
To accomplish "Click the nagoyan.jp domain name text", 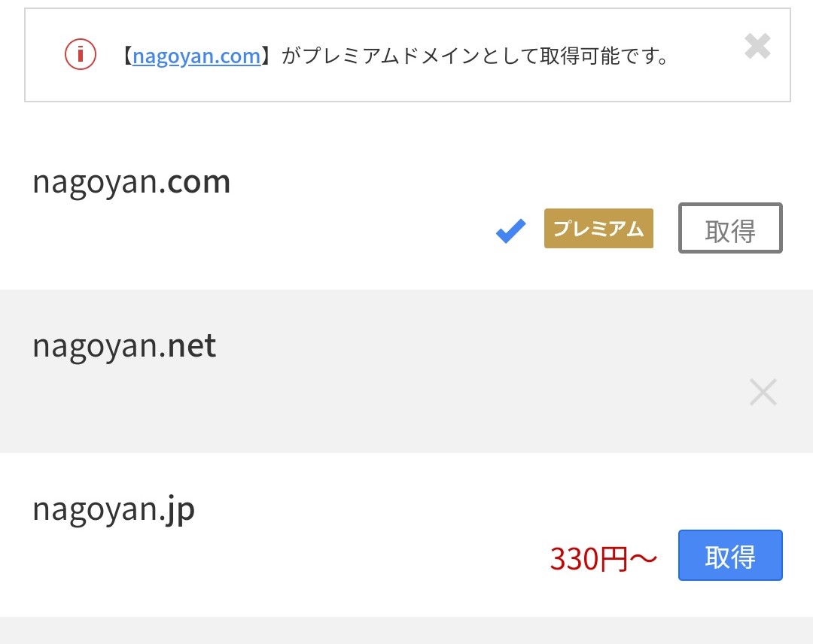I will pos(113,508).
